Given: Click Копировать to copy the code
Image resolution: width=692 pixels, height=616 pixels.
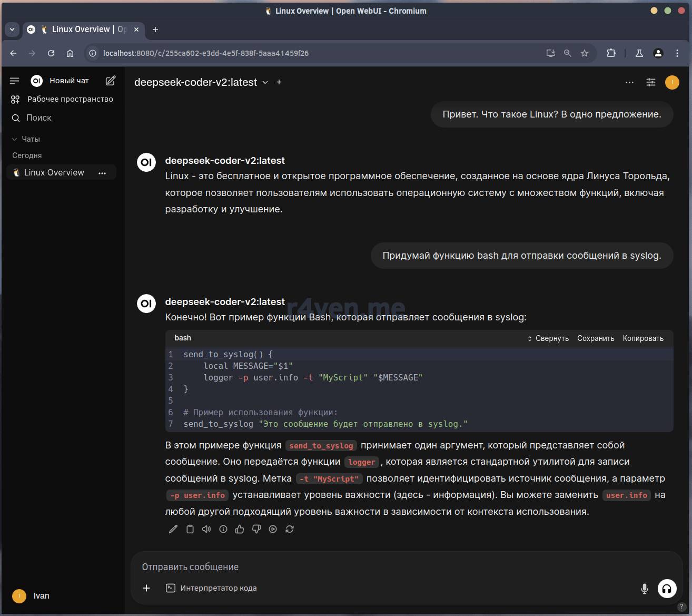Looking at the screenshot, I should pyautogui.click(x=643, y=338).
